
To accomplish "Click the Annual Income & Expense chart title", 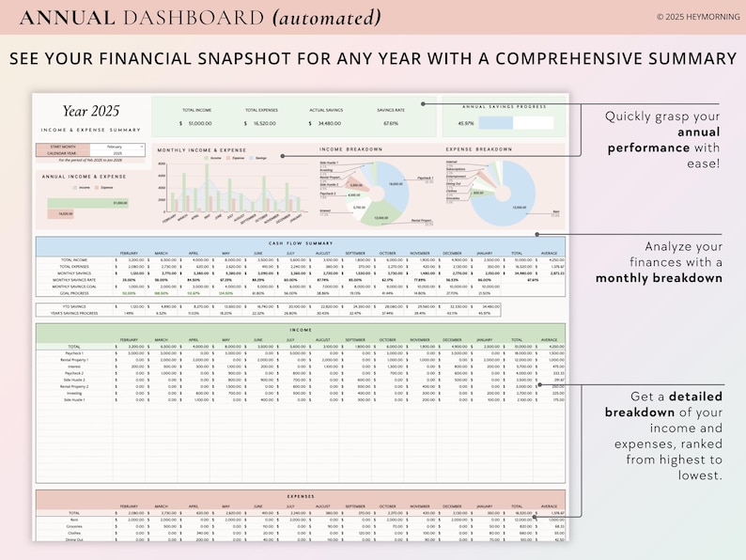I will (x=84, y=177).
